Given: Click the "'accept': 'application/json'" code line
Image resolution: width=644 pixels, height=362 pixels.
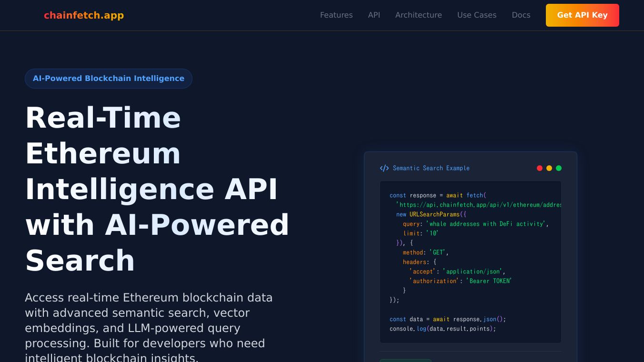Looking at the screenshot, I should coord(457,271).
